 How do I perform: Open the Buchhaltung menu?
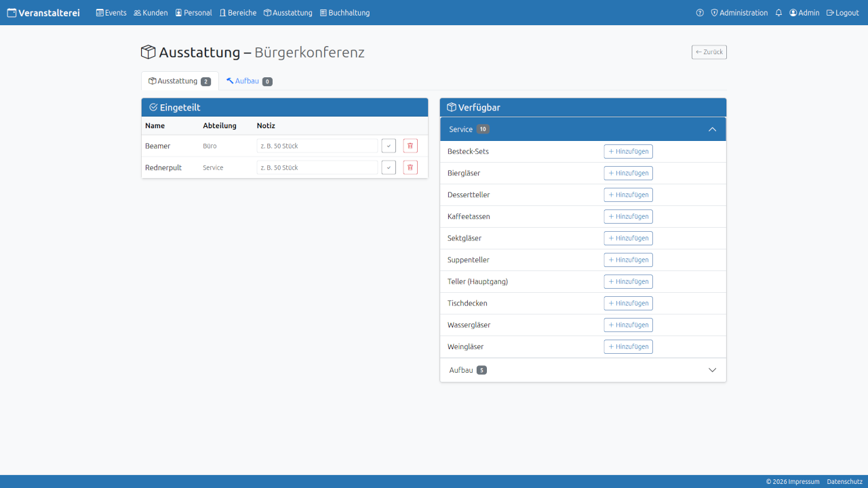344,13
